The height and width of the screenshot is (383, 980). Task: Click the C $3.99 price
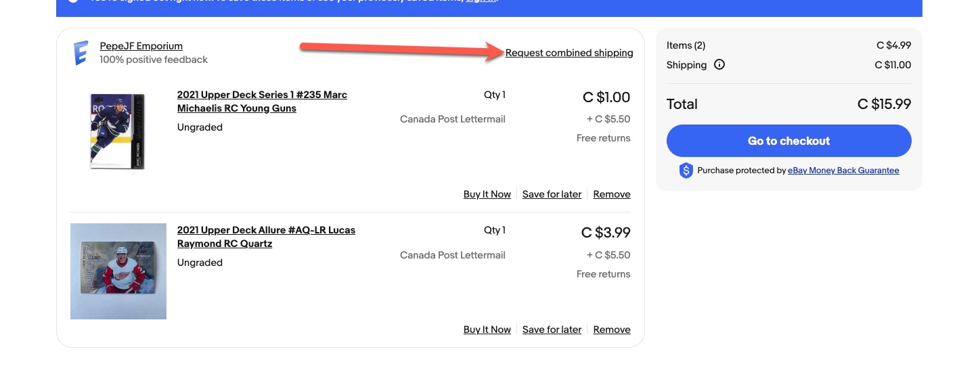(x=606, y=233)
